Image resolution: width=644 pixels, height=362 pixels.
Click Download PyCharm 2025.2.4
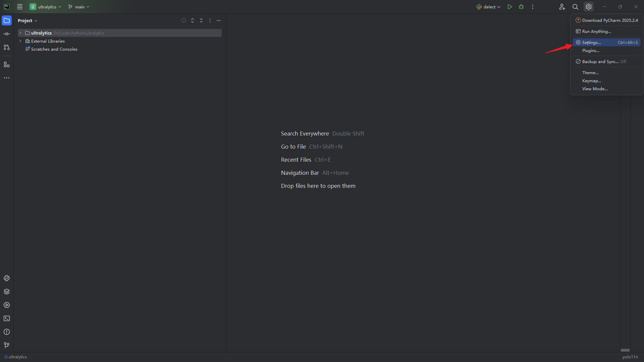click(x=610, y=20)
